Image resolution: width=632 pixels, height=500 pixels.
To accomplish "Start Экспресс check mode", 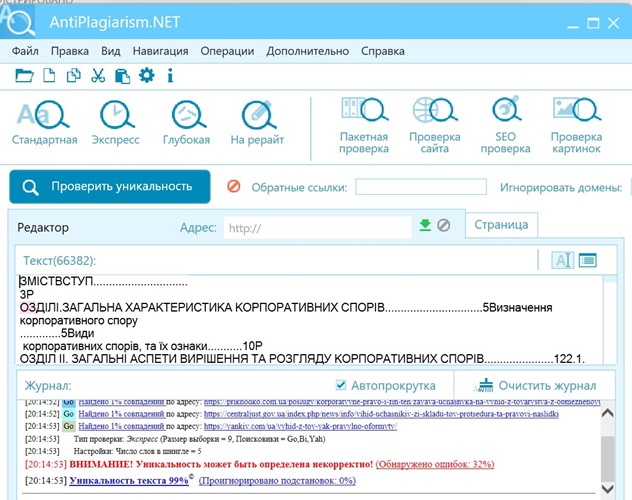I will [x=116, y=122].
